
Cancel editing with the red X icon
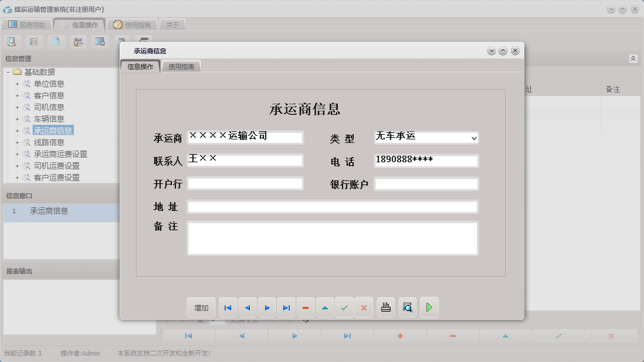pos(364,307)
